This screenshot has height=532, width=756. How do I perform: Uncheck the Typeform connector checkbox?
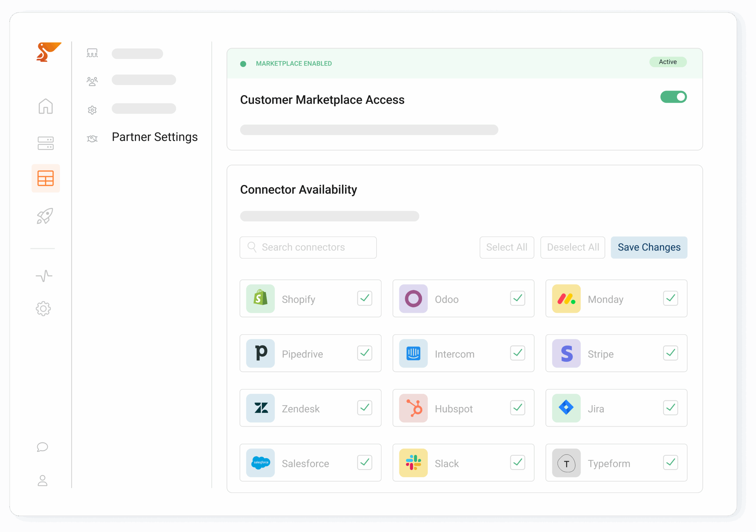(x=670, y=462)
